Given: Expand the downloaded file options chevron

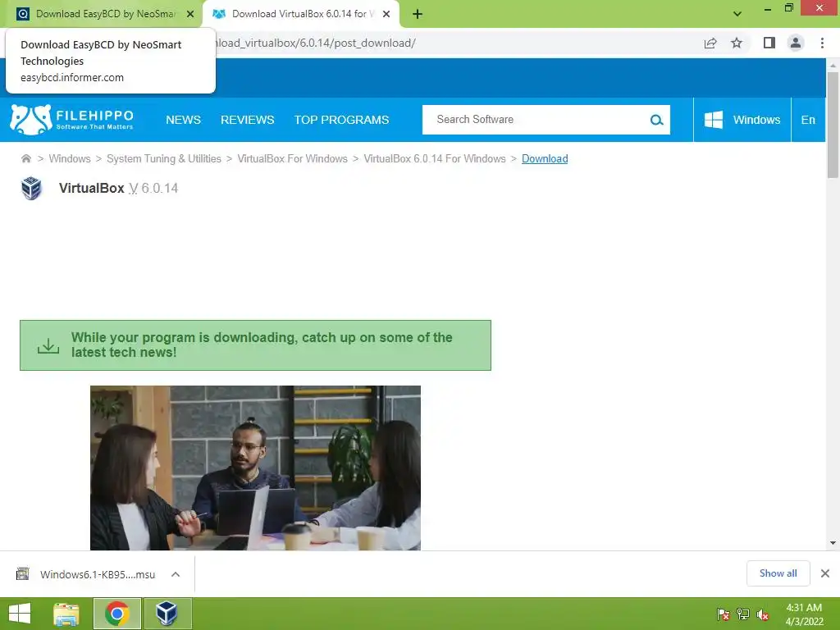Looking at the screenshot, I should tap(176, 574).
